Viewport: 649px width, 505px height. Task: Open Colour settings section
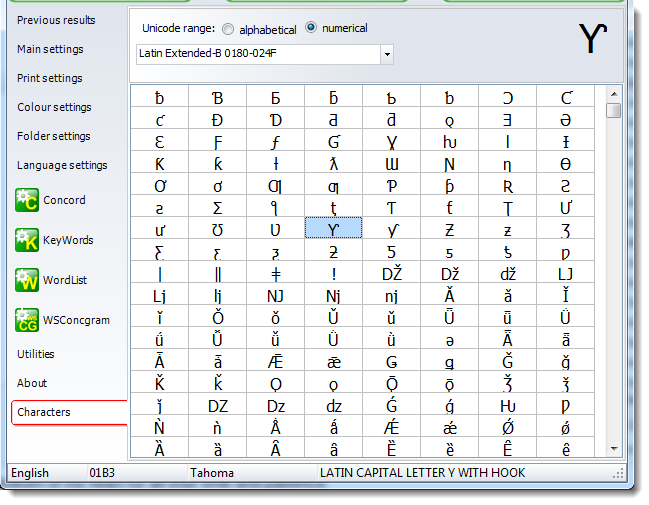click(x=54, y=107)
